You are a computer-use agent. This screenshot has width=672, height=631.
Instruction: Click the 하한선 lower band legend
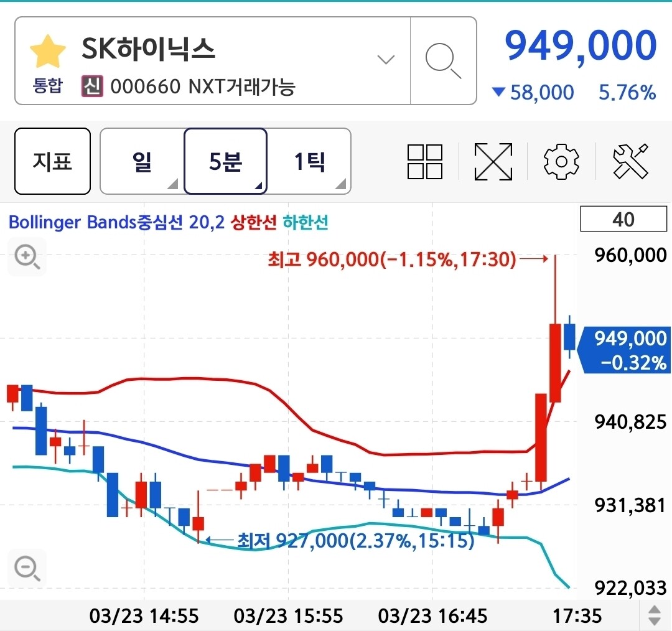click(306, 222)
